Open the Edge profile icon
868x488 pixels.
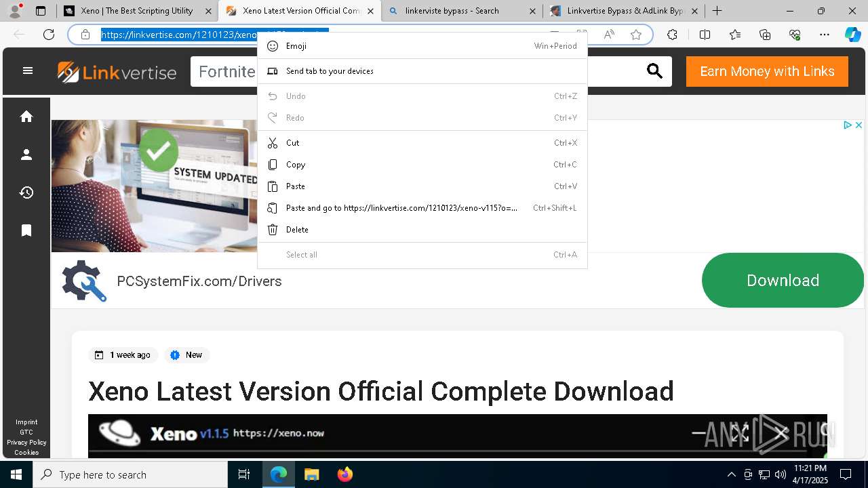coord(15,11)
